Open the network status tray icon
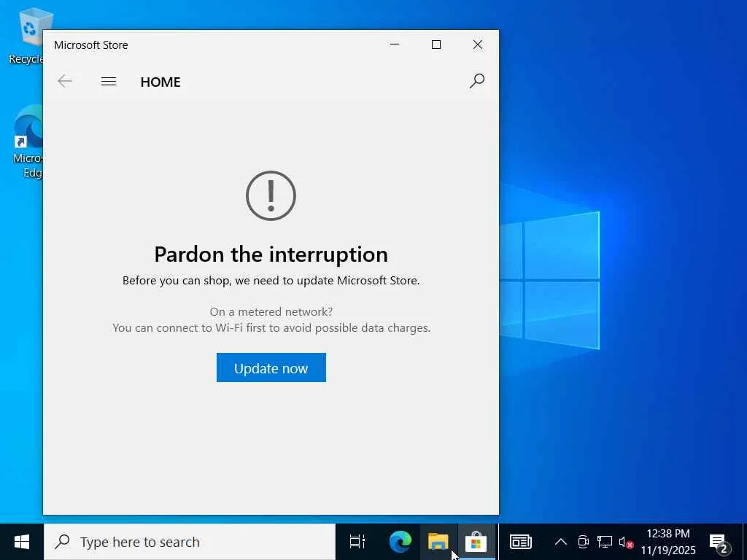Screen dimensions: 747x560 (605, 542)
